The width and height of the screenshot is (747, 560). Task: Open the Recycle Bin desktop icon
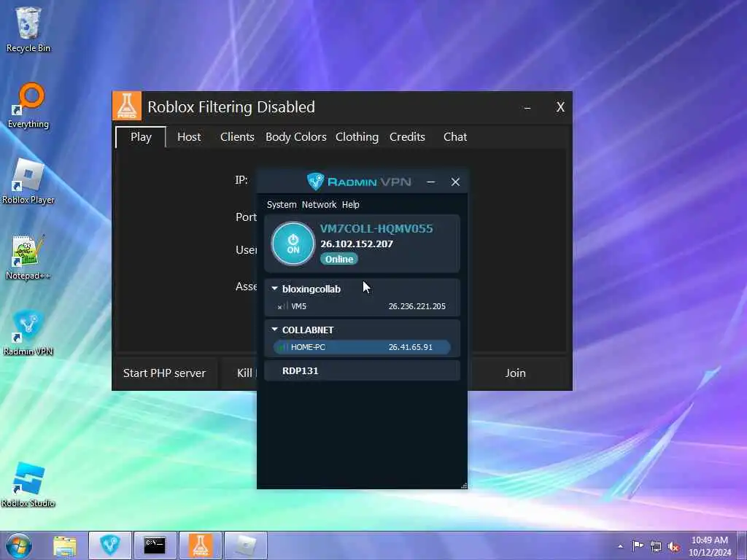(x=28, y=29)
